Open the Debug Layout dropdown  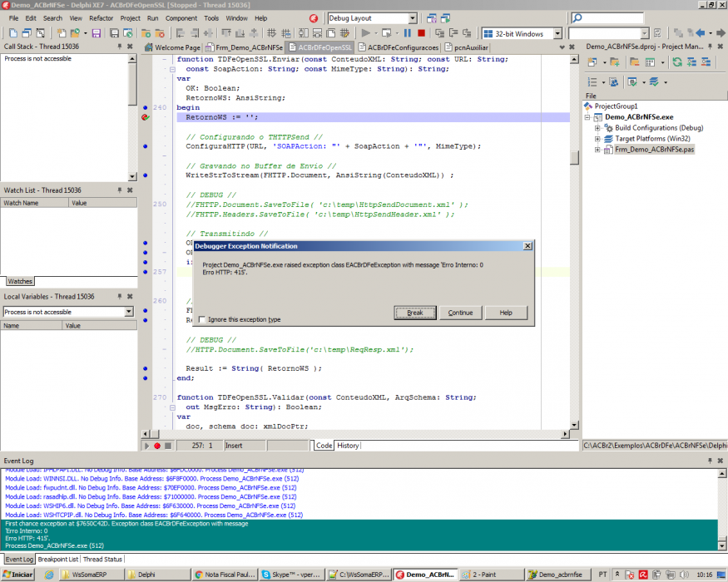point(413,18)
